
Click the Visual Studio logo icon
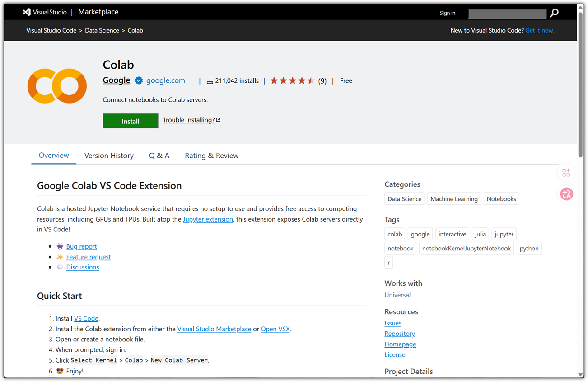click(27, 12)
